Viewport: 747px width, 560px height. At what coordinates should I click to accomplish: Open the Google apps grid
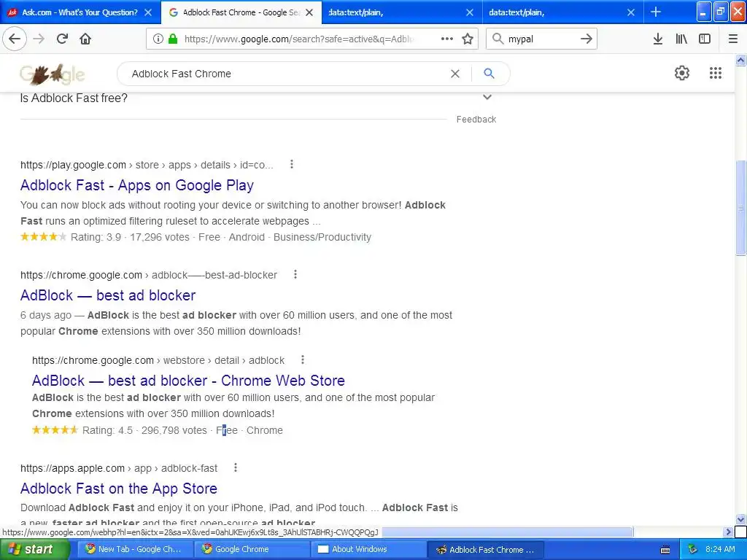pyautogui.click(x=715, y=73)
